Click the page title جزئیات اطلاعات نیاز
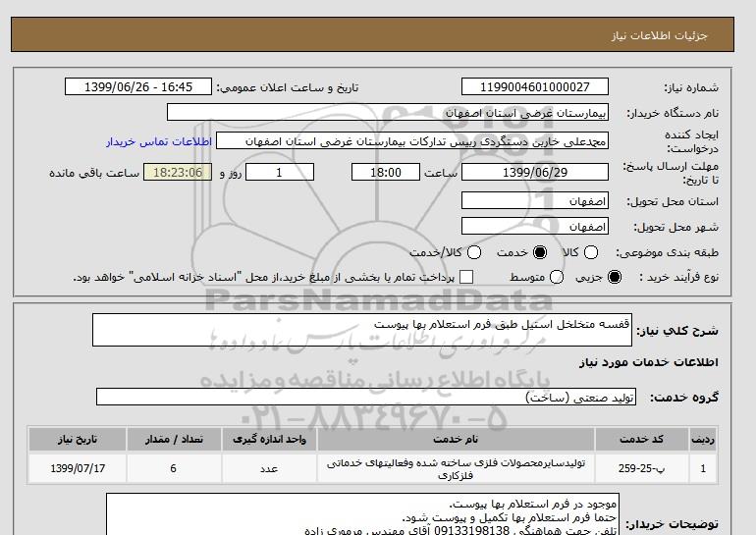This screenshot has width=756, height=535. (x=660, y=35)
